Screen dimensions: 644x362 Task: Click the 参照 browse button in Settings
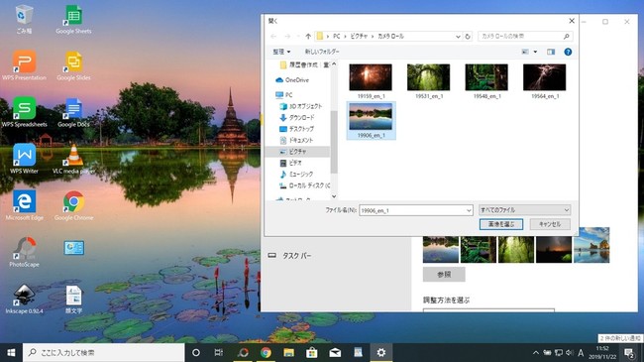pos(444,275)
